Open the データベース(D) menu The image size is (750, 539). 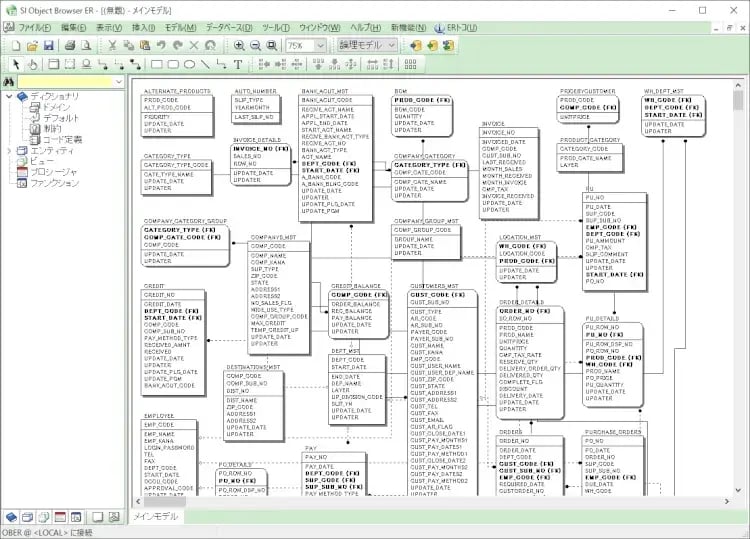(x=230, y=27)
